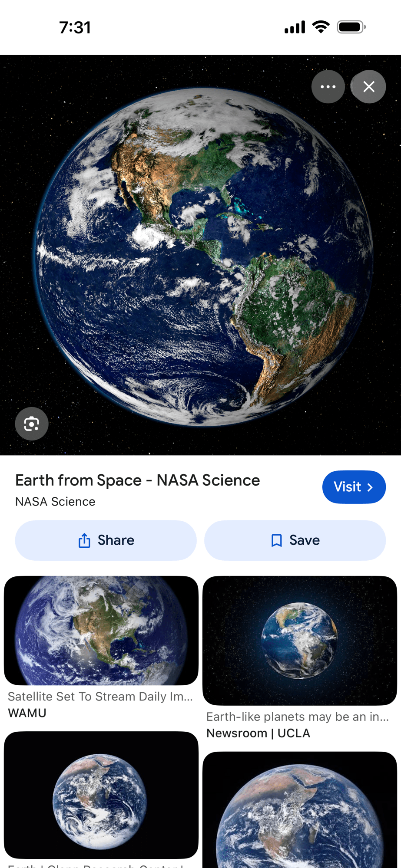Open 'Satellite Set To Stream Daily Im...' caption
The height and width of the screenshot is (868, 401).
[100, 697]
